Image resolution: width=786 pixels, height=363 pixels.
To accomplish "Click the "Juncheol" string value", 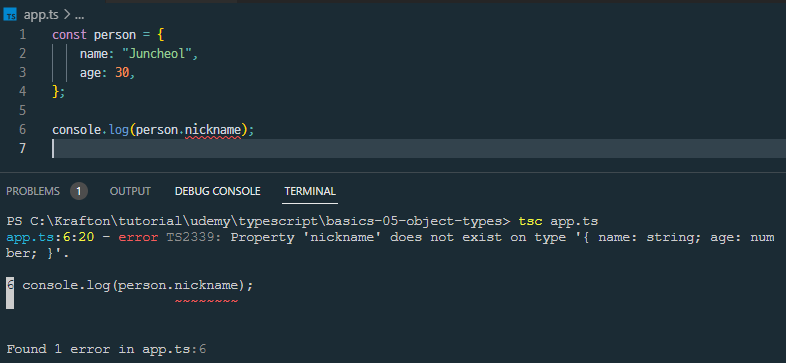I will tap(157, 54).
